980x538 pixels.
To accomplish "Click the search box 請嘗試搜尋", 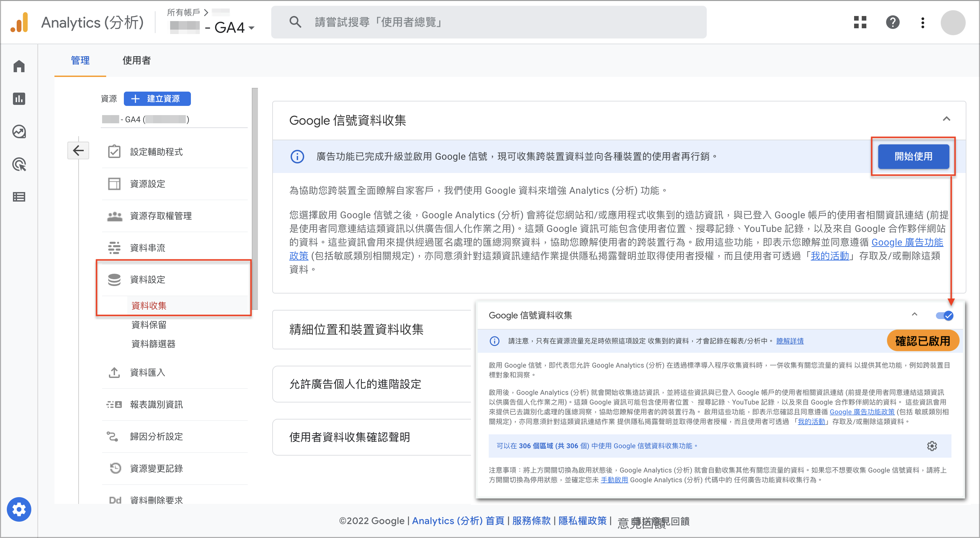I will [x=489, y=22].
